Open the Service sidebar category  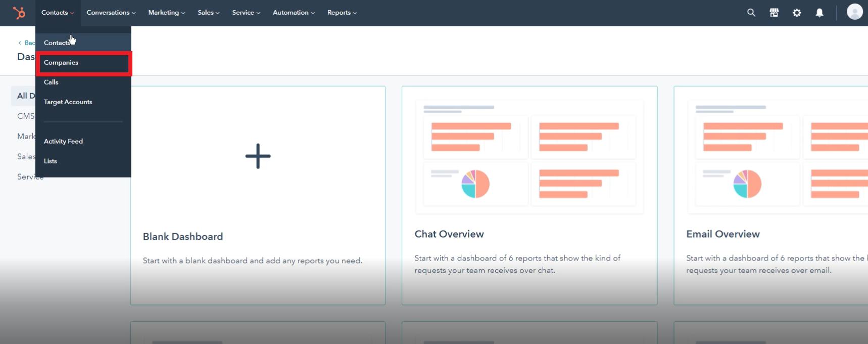tap(30, 177)
